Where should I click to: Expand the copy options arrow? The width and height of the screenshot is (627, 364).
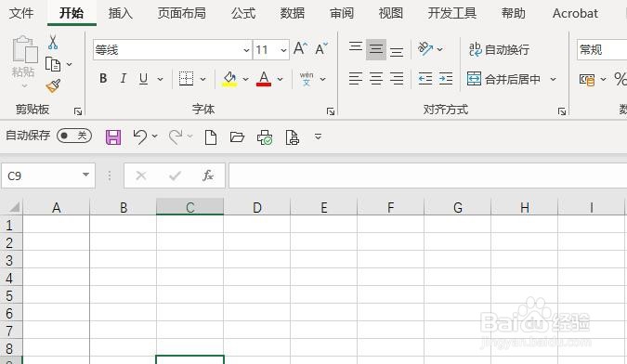coord(69,64)
